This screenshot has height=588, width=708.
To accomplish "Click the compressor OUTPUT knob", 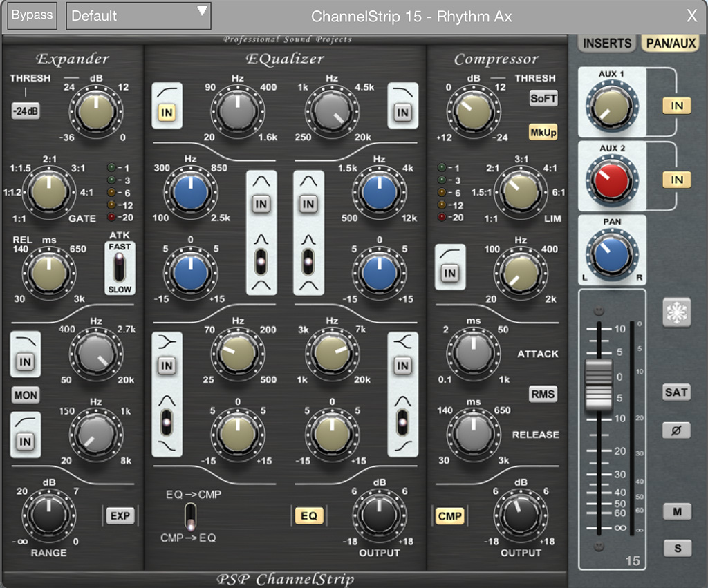I will coord(521,516).
